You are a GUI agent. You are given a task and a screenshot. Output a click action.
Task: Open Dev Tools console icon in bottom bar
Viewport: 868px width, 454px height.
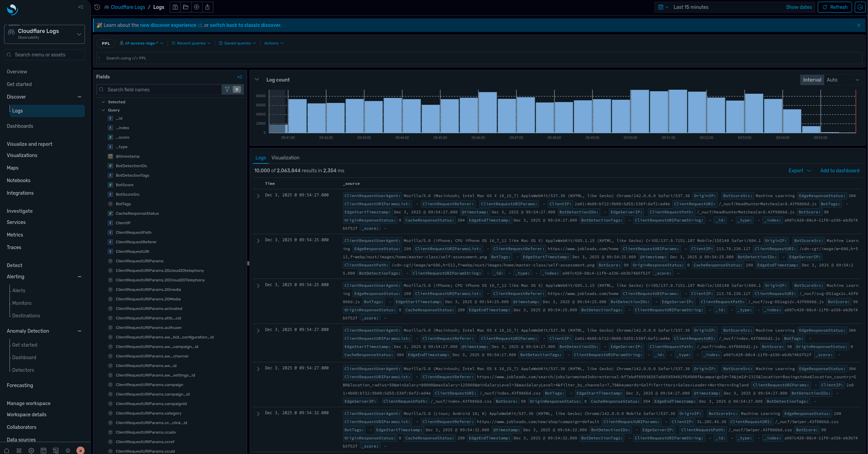coord(43,451)
